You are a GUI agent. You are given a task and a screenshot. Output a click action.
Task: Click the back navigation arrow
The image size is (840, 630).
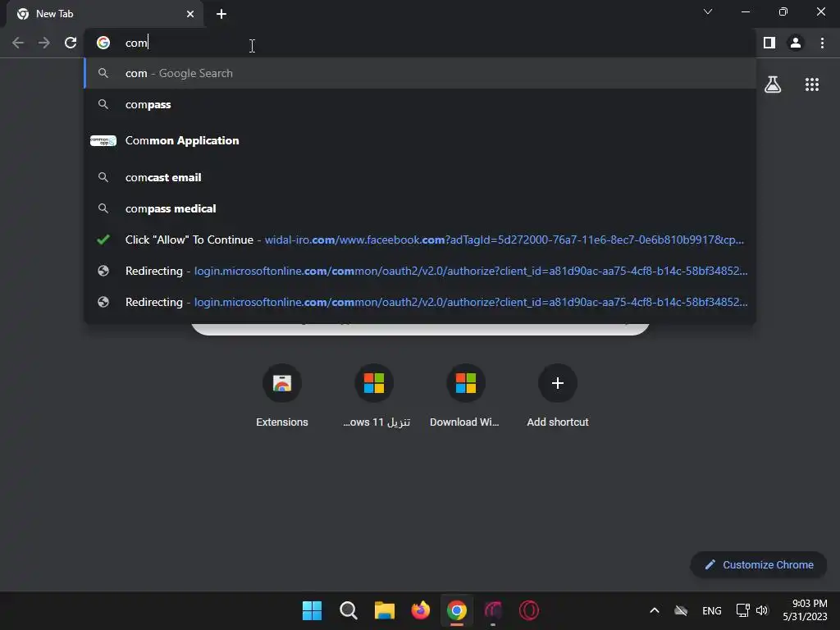tap(18, 43)
